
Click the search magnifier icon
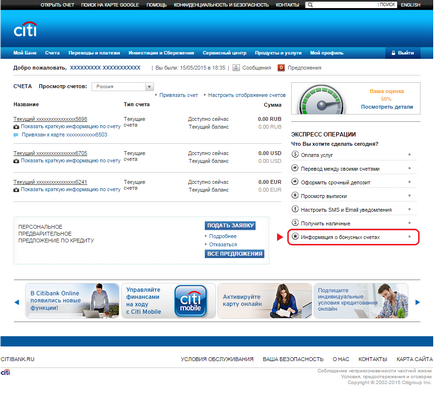point(310,5)
